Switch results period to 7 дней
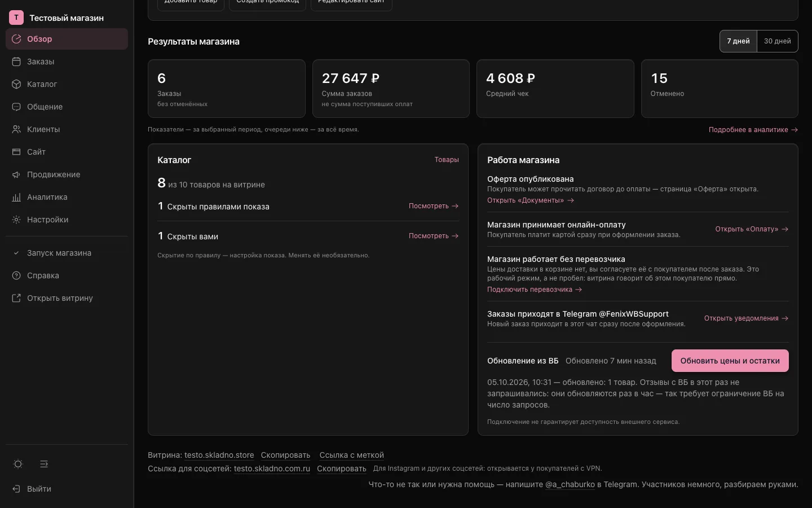 point(738,41)
